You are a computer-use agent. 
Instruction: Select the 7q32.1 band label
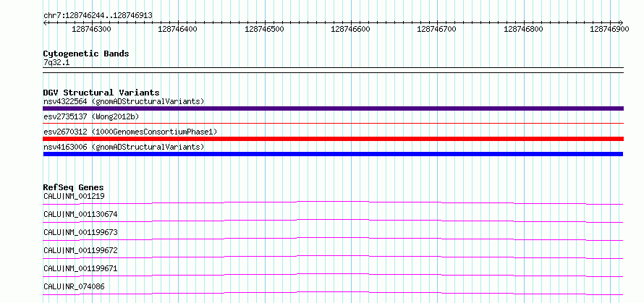click(x=55, y=62)
